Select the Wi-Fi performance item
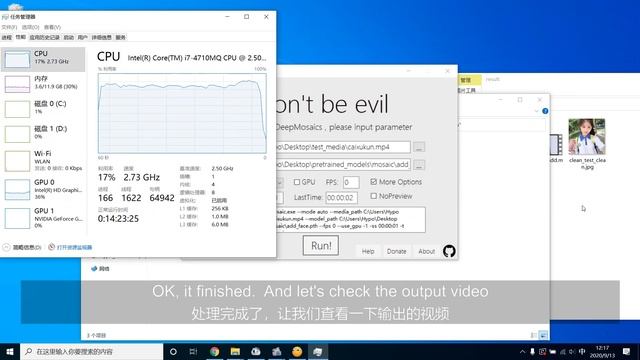This screenshot has height=360, width=640. click(x=43, y=160)
